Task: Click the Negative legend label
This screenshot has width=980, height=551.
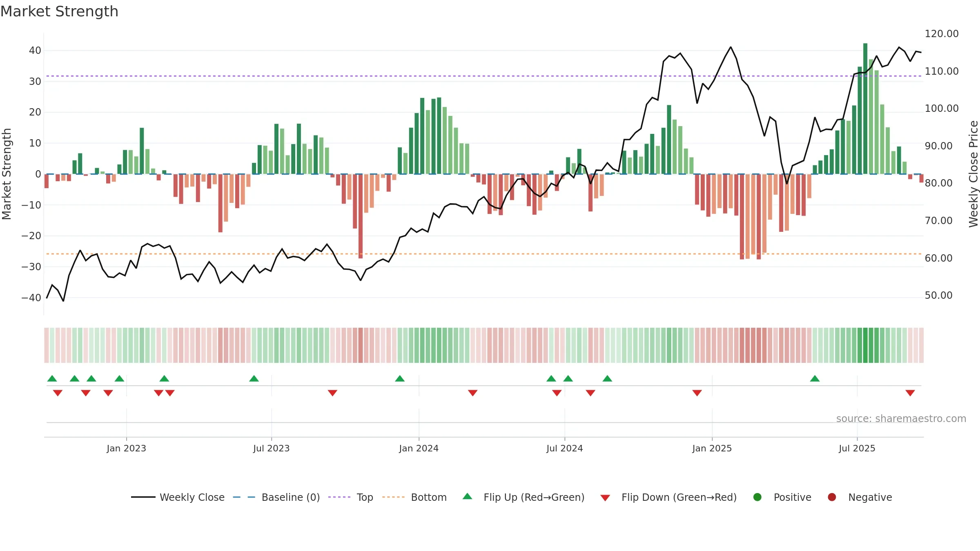Action: pos(870,497)
